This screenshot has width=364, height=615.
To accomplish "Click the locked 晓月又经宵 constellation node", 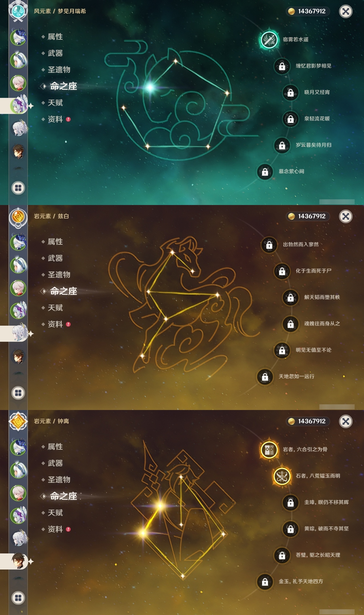I will [290, 93].
